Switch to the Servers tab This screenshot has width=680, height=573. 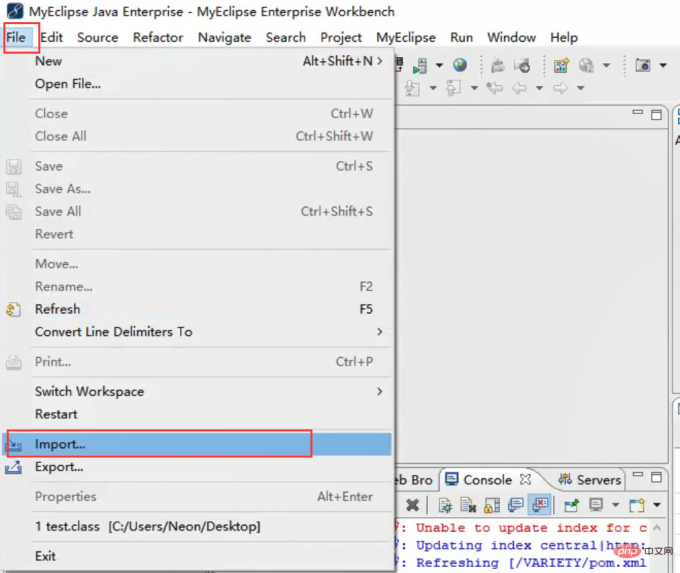[x=589, y=480]
